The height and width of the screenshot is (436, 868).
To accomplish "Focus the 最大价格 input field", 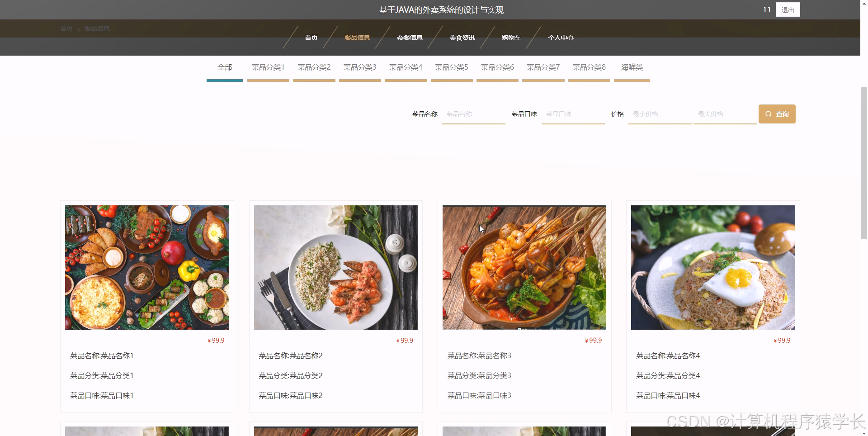I will coord(725,114).
